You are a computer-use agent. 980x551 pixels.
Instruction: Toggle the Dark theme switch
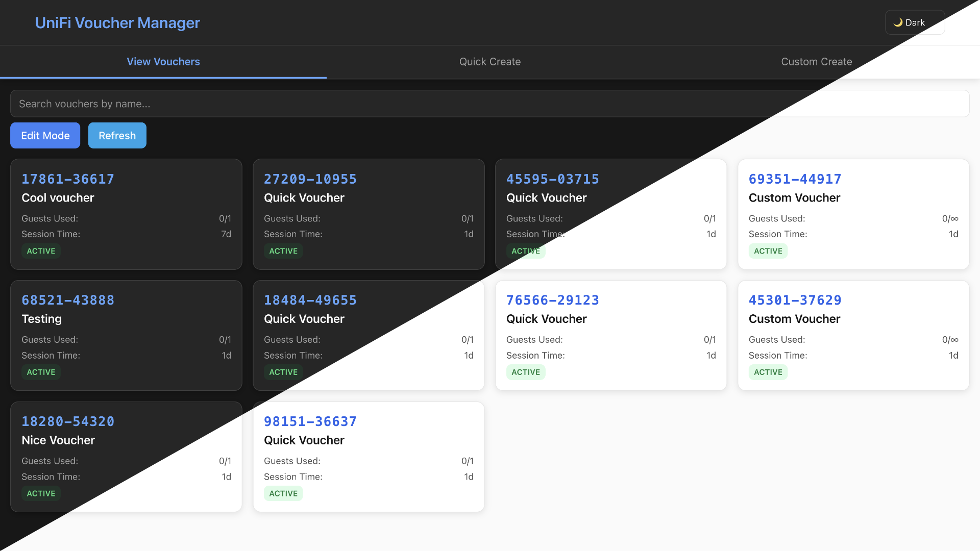[x=914, y=22]
